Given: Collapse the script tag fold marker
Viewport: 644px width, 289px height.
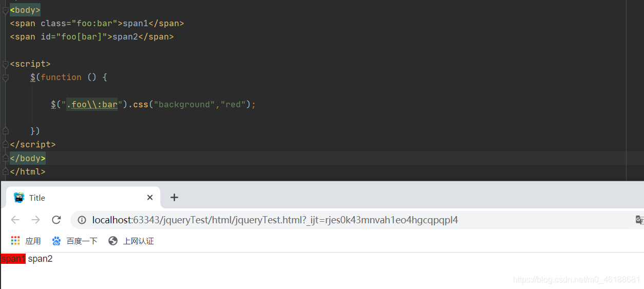Looking at the screenshot, I should (5, 64).
